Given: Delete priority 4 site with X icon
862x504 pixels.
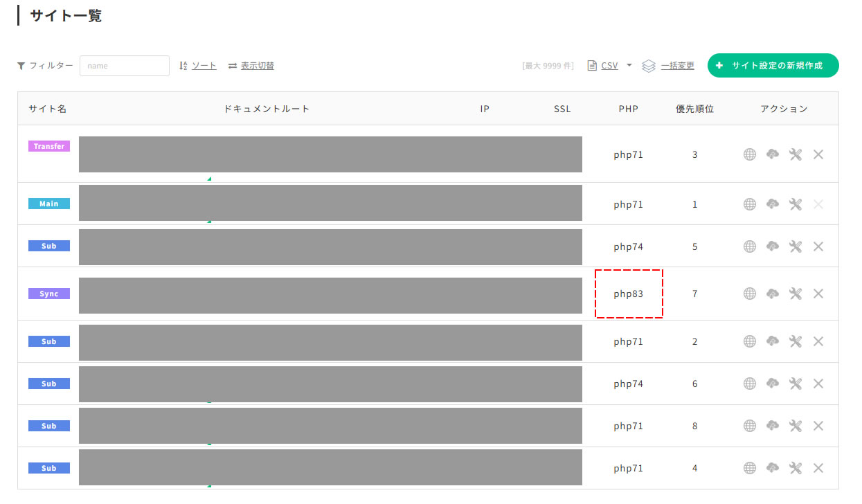Looking at the screenshot, I should coord(818,468).
